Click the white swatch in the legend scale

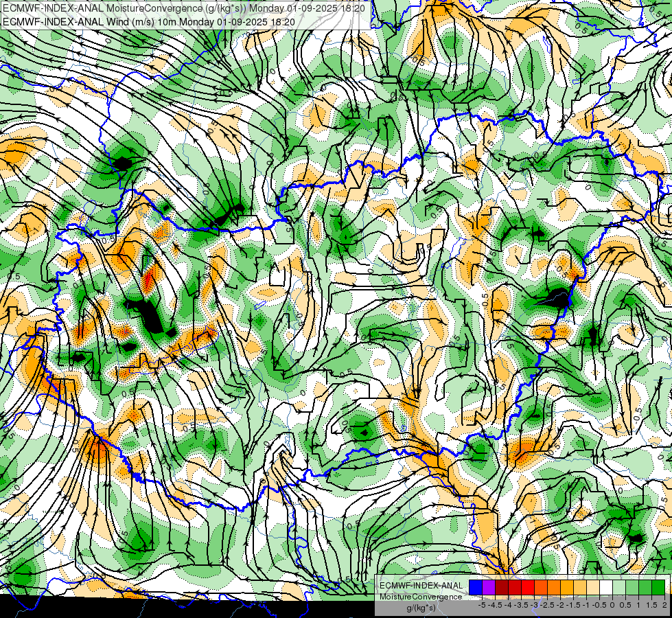pyautogui.click(x=606, y=588)
